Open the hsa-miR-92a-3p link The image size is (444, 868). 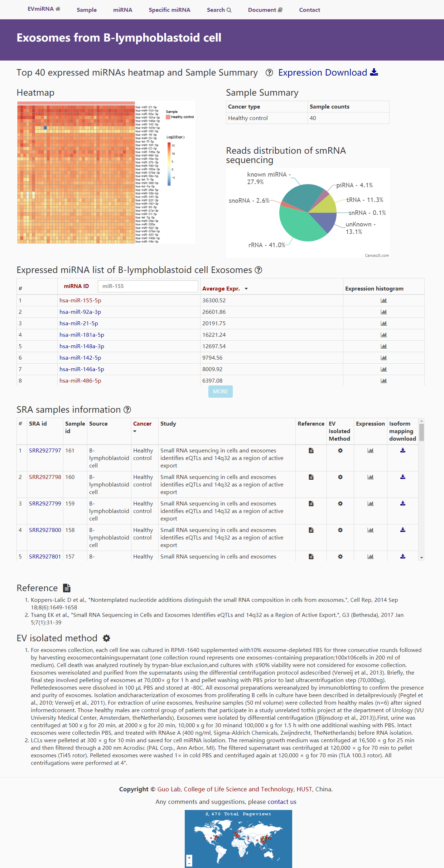(x=80, y=312)
